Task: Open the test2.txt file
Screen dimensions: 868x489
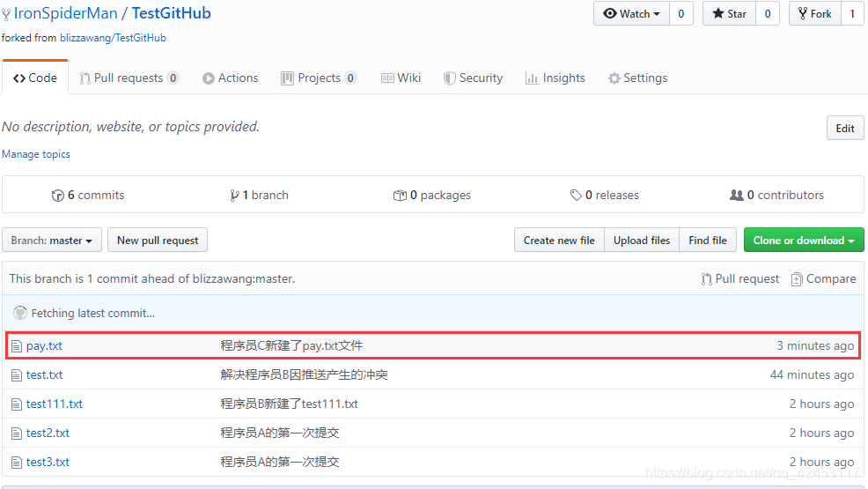Action: [x=48, y=433]
